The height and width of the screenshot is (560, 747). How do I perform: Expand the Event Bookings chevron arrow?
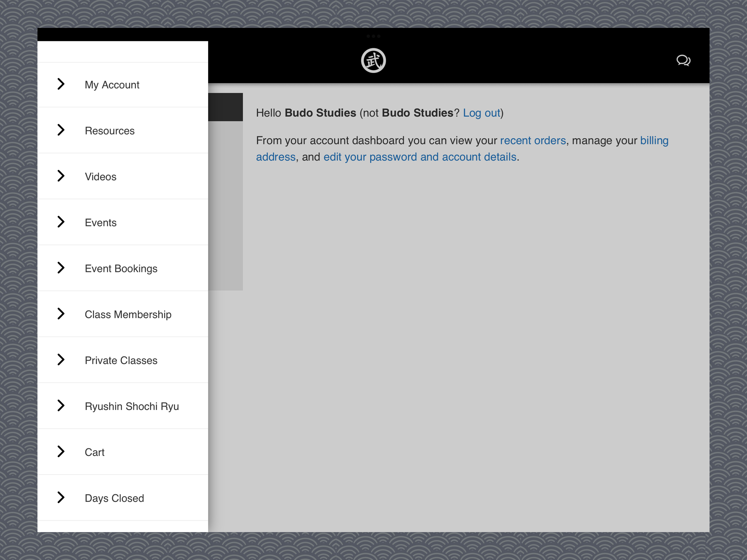[61, 268]
